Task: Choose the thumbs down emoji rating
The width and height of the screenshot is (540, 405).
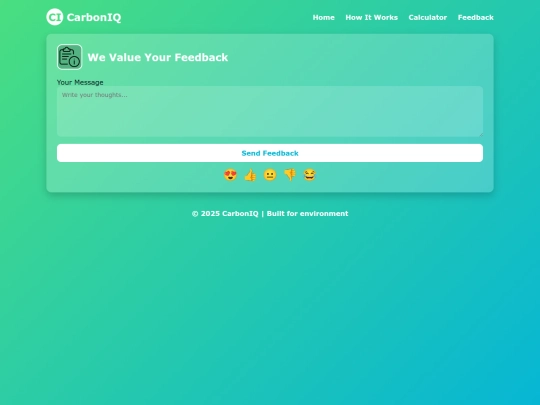Action: (x=290, y=175)
